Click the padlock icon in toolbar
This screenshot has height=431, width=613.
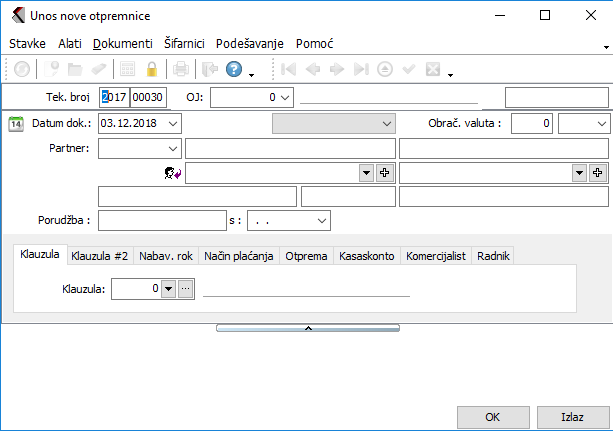[x=152, y=70]
